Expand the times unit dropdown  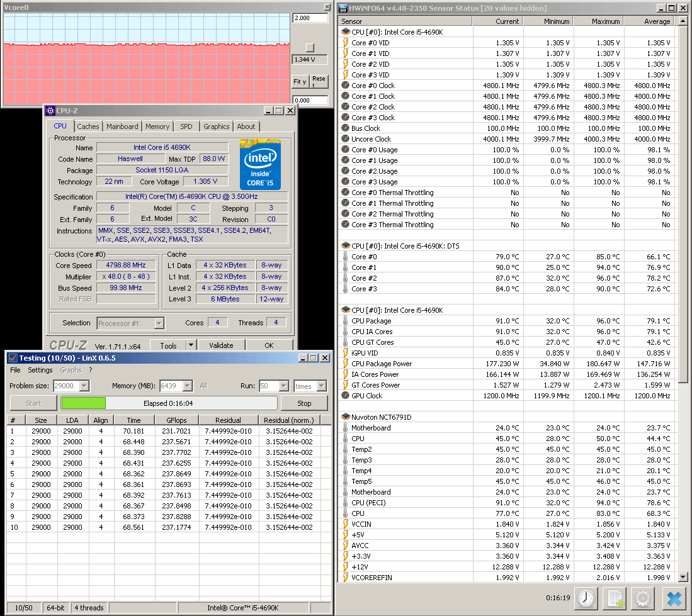322,386
